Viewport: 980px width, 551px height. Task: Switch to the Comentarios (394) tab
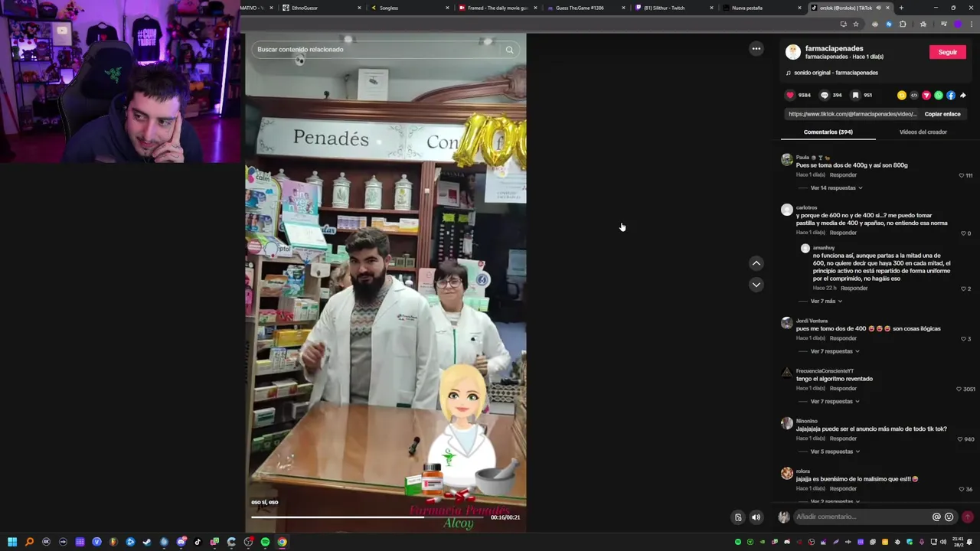point(828,132)
